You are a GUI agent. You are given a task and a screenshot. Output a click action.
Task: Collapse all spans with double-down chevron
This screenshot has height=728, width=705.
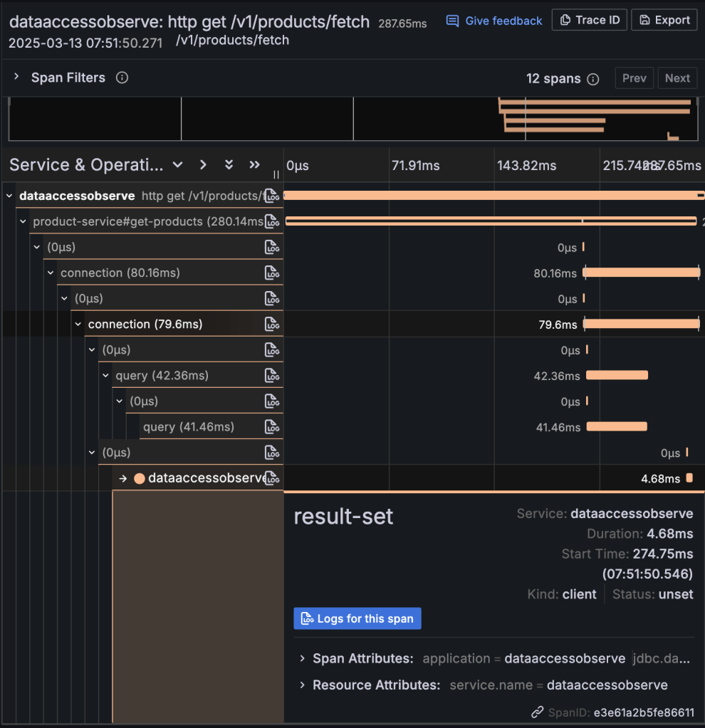pos(229,165)
